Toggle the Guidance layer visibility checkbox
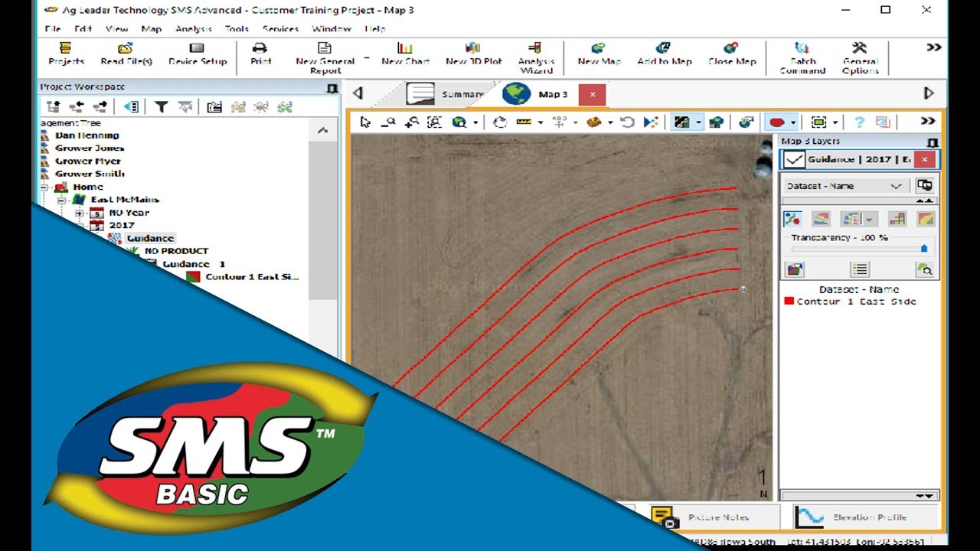Screen dimensions: 980x551 [x=794, y=159]
